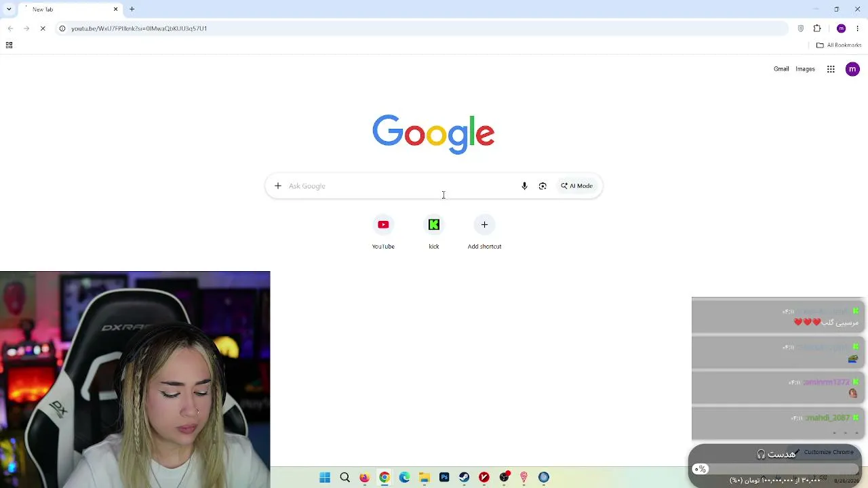This screenshot has height=488, width=868.
Task: Open the Extensions puzzle menu
Action: click(x=817, y=28)
